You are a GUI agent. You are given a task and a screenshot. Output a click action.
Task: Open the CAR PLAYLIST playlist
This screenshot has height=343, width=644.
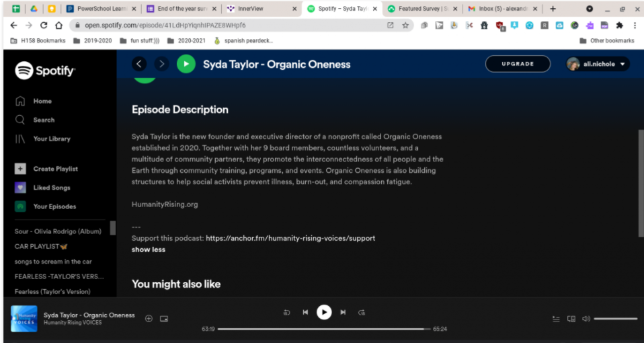(41, 246)
